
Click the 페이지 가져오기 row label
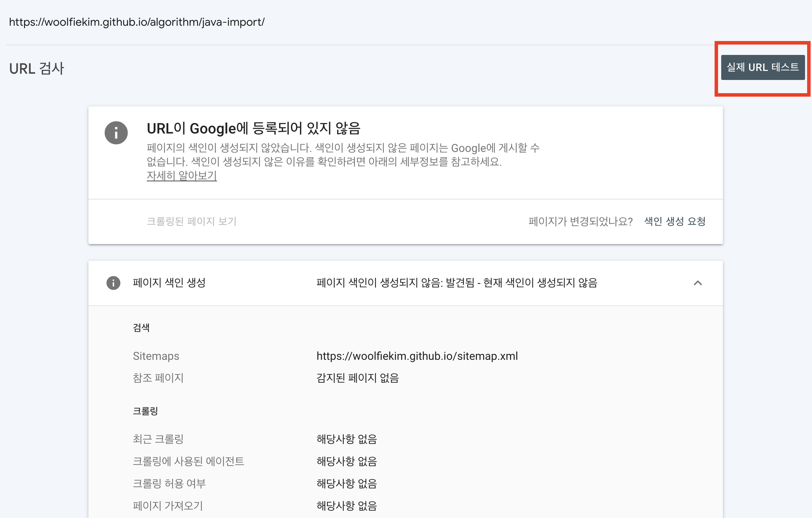[x=168, y=506]
